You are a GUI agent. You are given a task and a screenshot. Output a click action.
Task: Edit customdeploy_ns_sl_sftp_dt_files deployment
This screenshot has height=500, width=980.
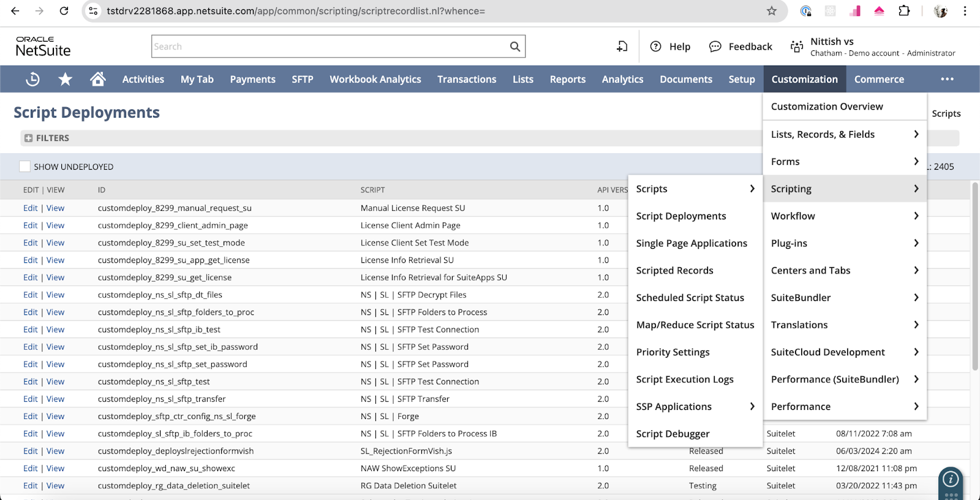tap(31, 295)
